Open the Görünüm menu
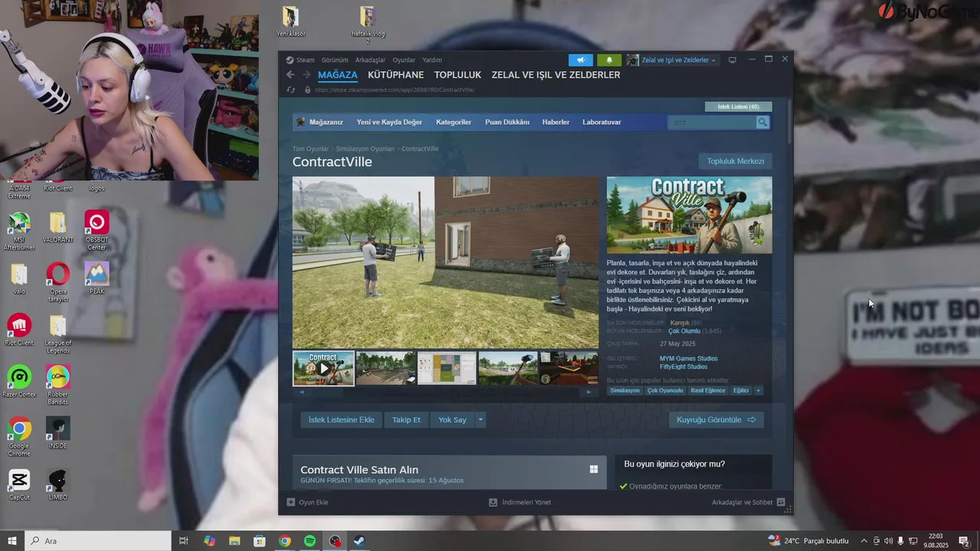Viewport: 980px width, 551px height. [x=335, y=60]
